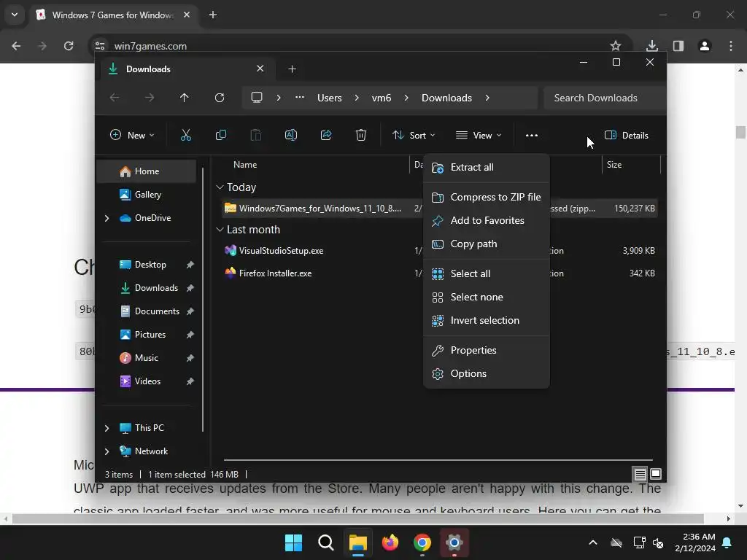Click the Delete trash can icon
747x560 pixels.
(360, 135)
